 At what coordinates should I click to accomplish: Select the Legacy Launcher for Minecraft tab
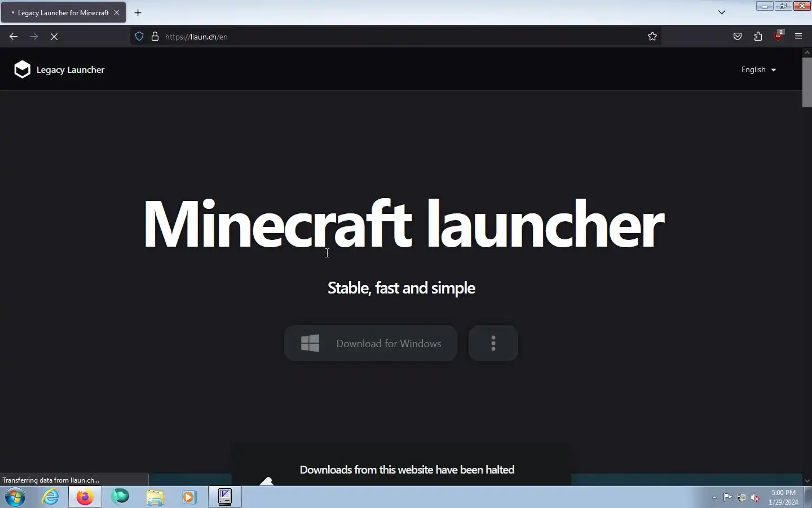point(63,12)
